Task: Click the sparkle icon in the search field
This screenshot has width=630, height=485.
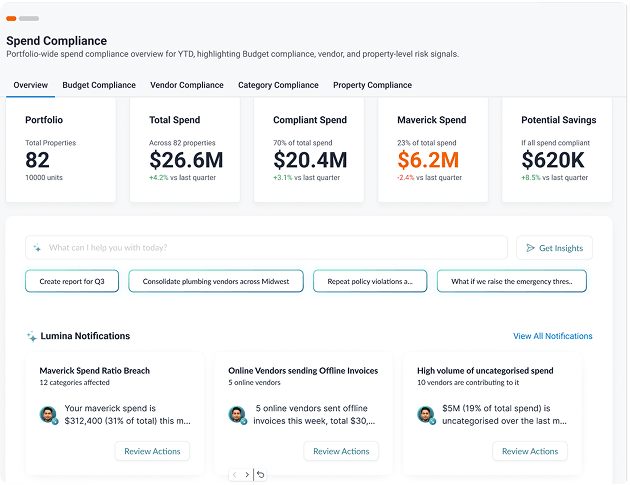Action: click(37, 248)
